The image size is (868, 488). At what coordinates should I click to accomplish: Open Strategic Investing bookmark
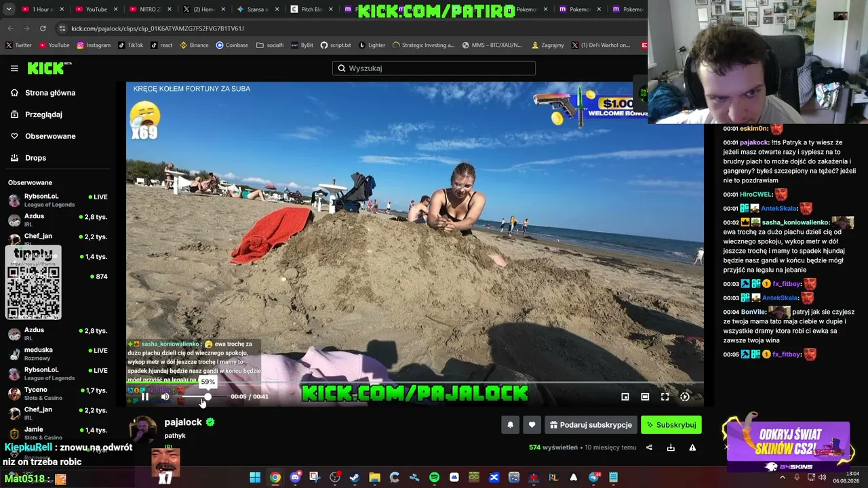423,45
